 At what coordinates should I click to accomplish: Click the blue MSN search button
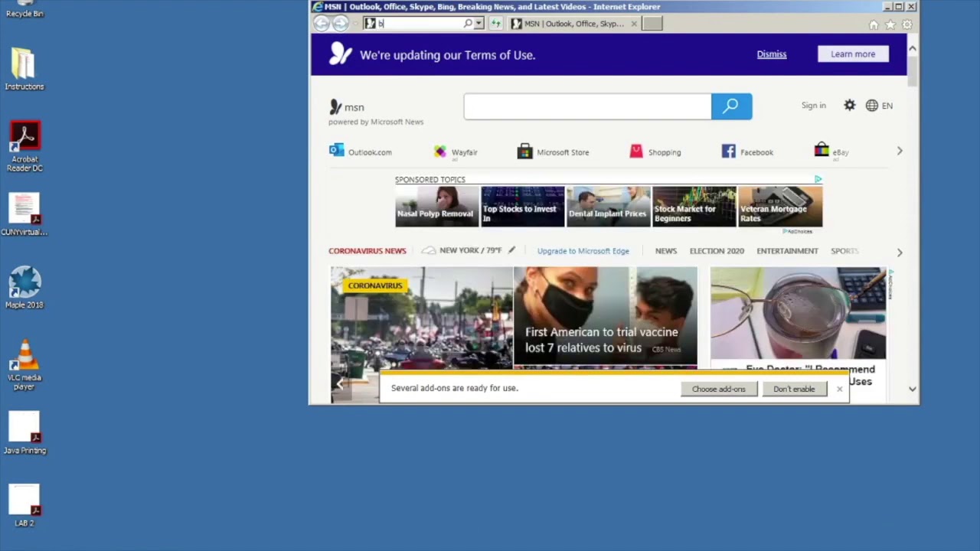tap(731, 106)
